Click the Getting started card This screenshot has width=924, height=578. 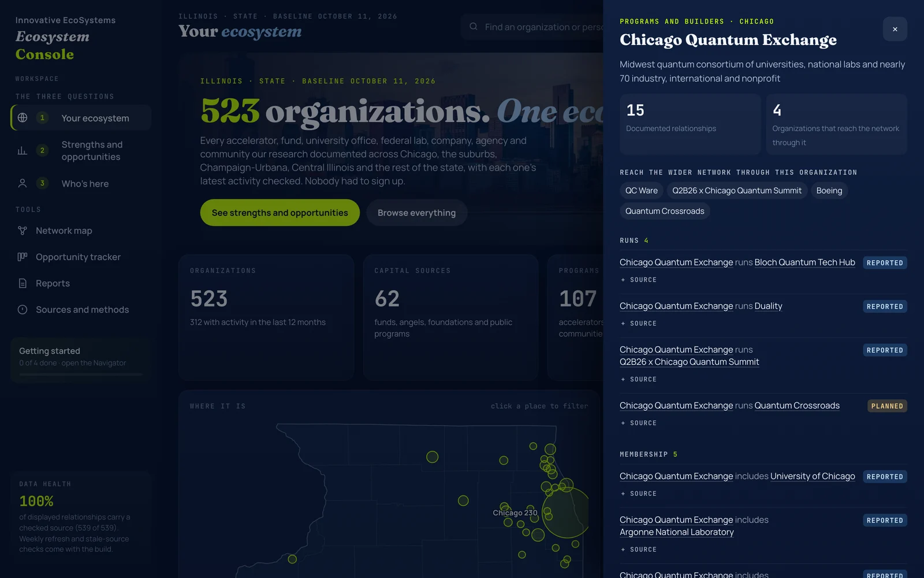click(x=81, y=361)
